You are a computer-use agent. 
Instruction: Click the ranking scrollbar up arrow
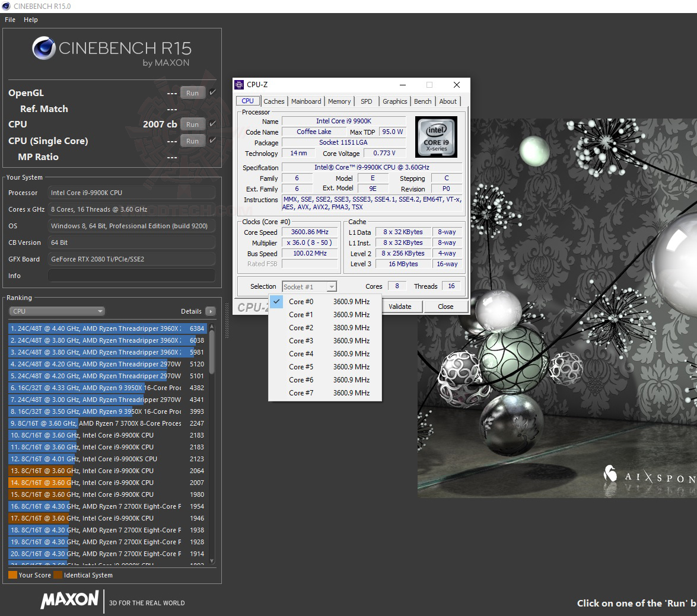212,326
